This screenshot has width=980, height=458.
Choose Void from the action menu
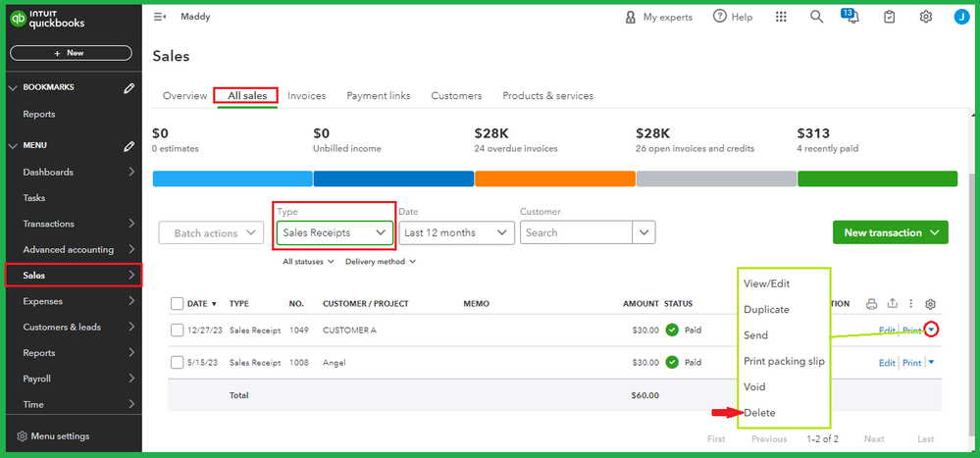pos(754,386)
